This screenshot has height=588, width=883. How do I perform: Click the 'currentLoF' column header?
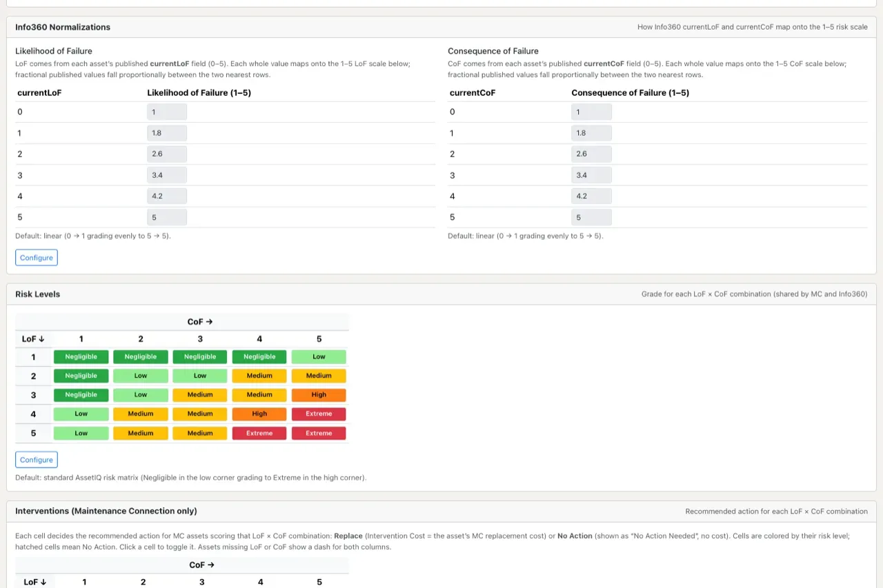coord(39,92)
